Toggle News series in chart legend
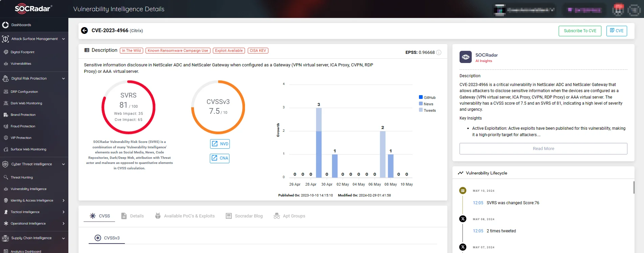This screenshot has height=253, width=644. pyautogui.click(x=426, y=104)
